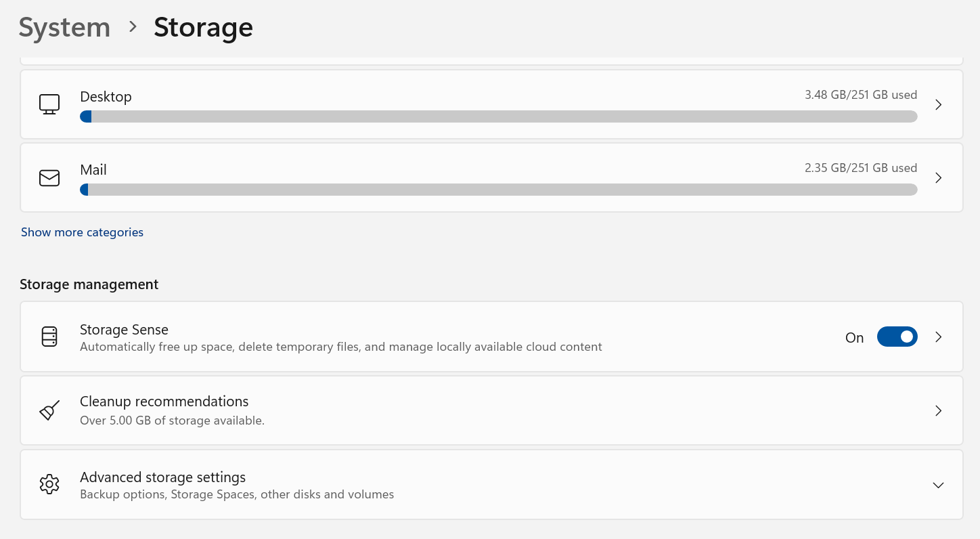980x539 pixels.
Task: Go back to System in breadcrumb
Action: click(x=64, y=27)
